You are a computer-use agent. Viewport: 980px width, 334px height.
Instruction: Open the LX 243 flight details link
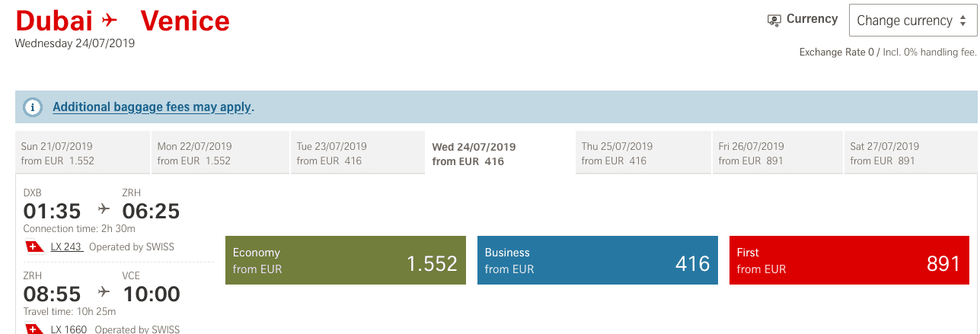pos(66,247)
